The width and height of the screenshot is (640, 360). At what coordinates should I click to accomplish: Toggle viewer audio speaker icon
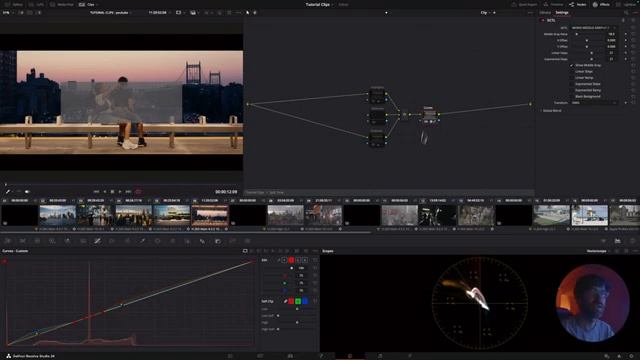[x=27, y=191]
